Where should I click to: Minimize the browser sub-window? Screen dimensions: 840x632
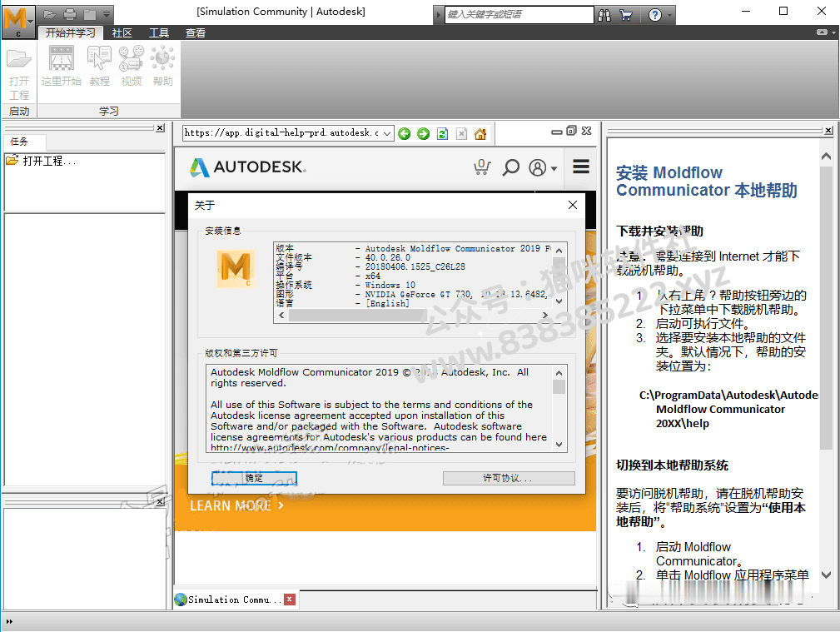(557, 132)
